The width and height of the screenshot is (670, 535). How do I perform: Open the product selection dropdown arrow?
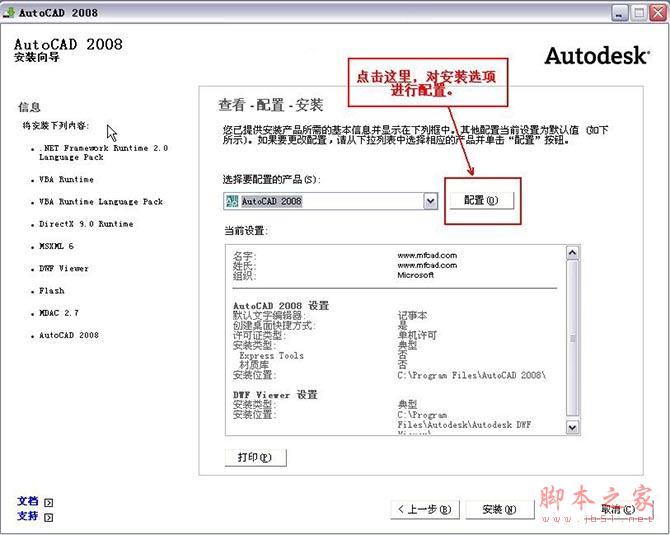click(x=430, y=201)
